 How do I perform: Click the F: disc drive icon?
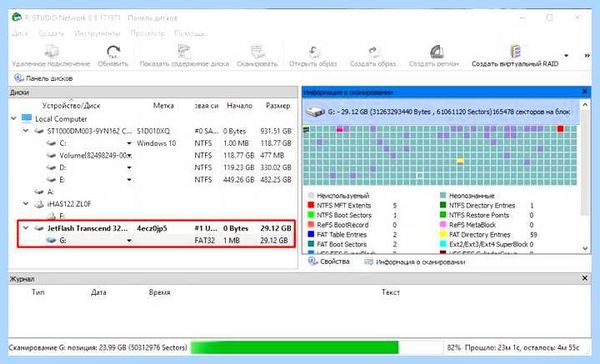coord(51,216)
